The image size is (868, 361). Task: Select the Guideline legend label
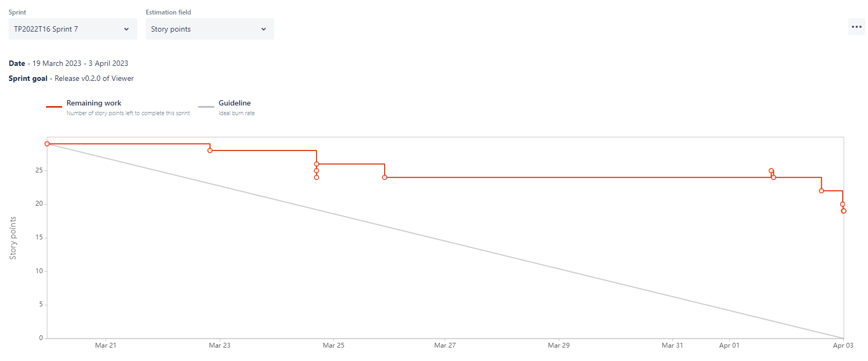click(235, 103)
